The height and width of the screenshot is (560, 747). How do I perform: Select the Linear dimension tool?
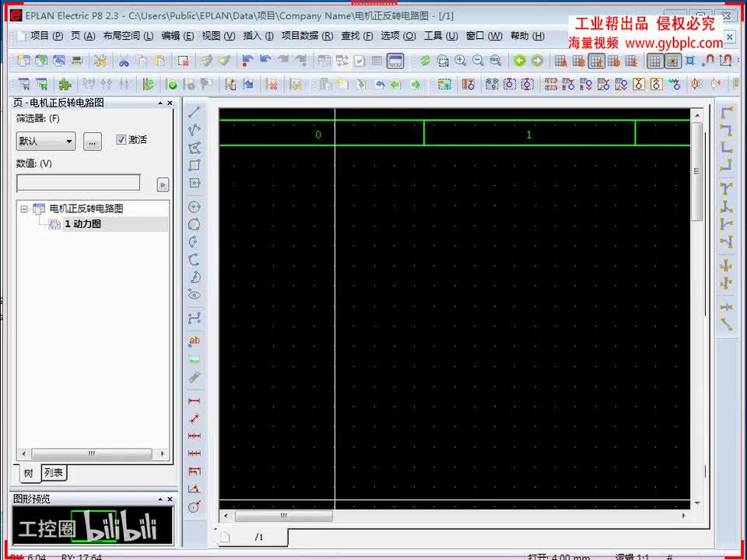[194, 401]
